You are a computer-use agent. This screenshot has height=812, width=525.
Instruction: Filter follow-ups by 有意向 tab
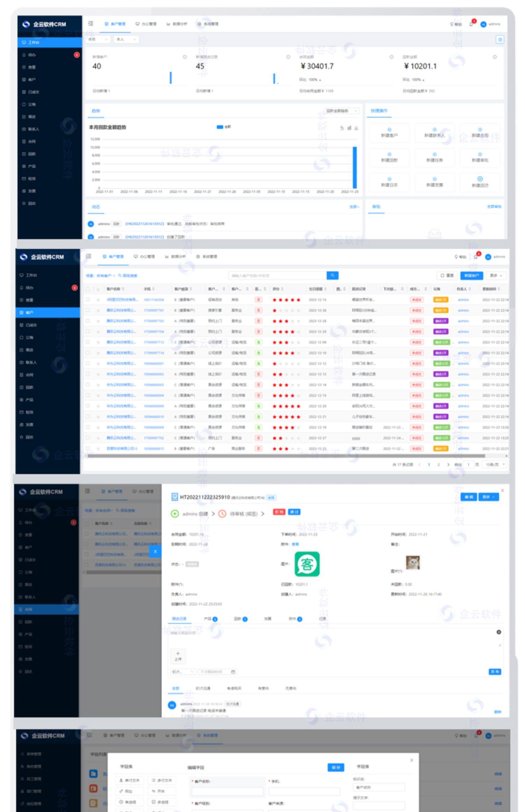[x=263, y=688]
